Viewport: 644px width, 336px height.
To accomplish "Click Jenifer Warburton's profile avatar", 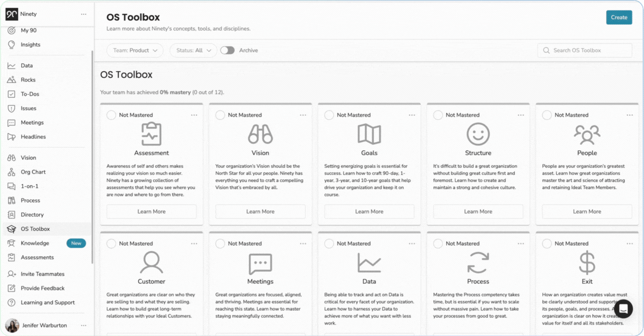I will tap(12, 326).
